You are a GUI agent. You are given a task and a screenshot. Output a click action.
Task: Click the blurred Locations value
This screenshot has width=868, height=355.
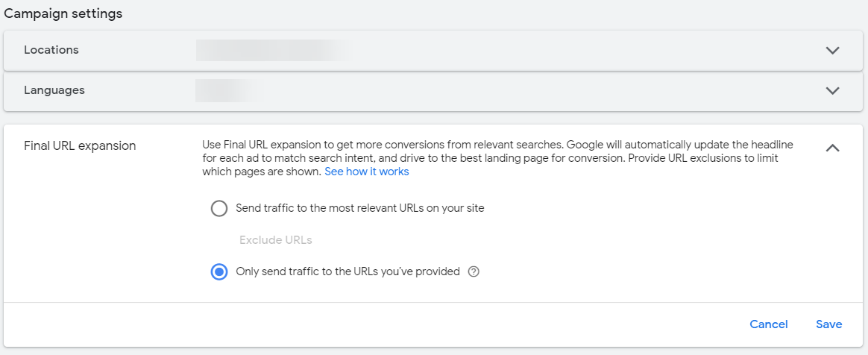272,50
